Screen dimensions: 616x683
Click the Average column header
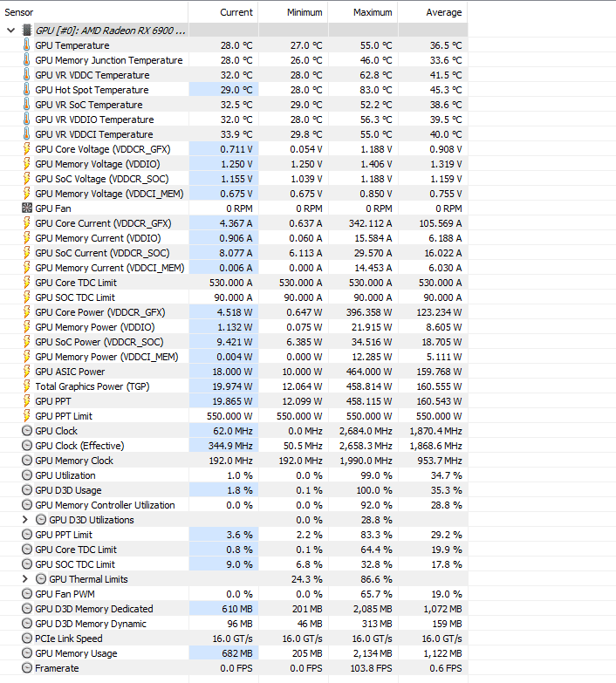444,12
